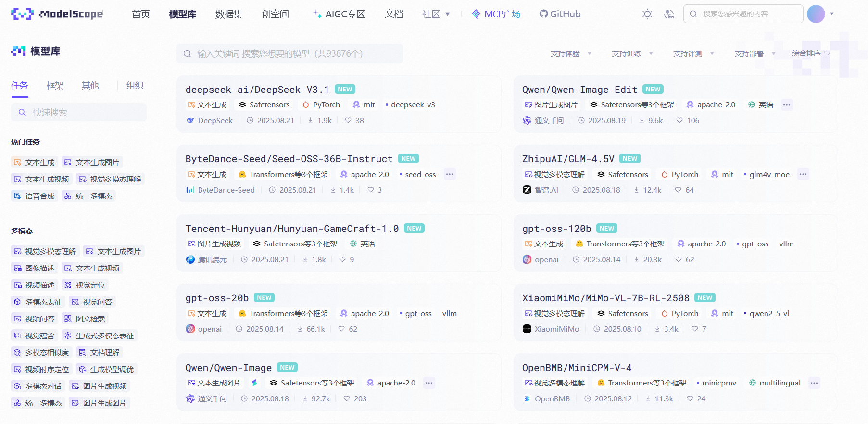Filter by 语音合成 task
868x424 pixels.
[35, 196]
